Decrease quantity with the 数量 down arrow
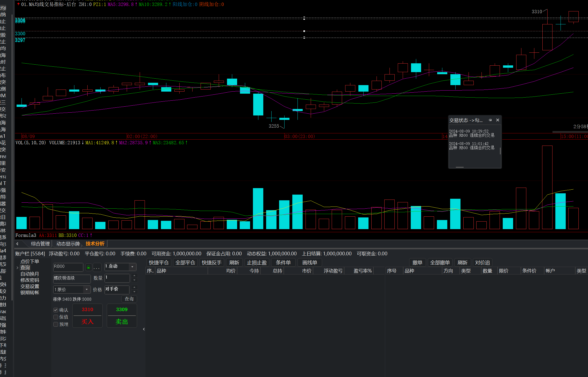 click(x=134, y=280)
